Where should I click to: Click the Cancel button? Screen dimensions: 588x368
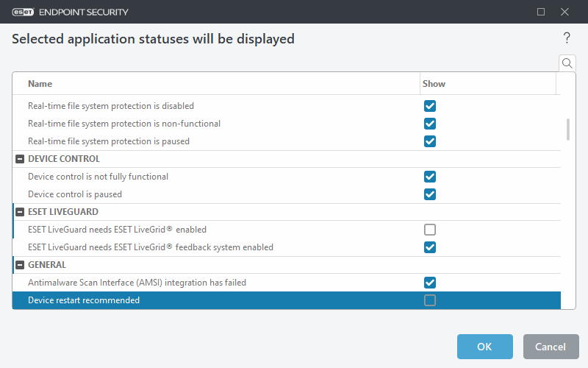pyautogui.click(x=551, y=347)
